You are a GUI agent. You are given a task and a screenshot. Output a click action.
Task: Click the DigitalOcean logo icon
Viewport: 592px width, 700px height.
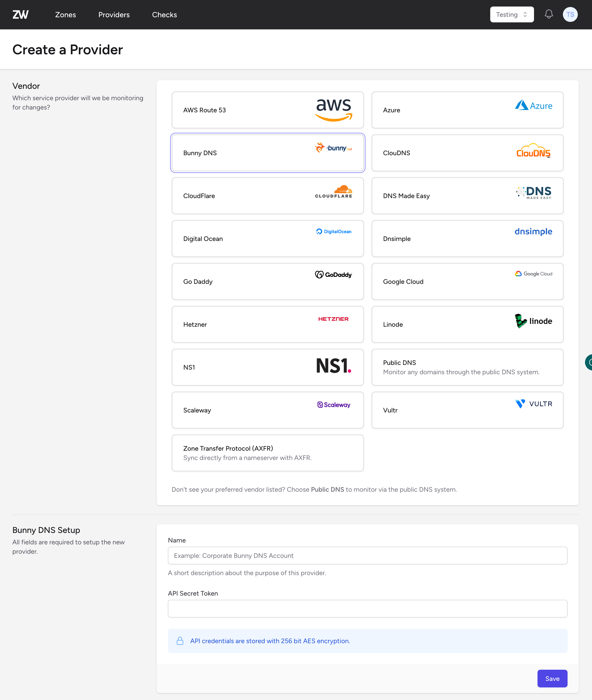(333, 231)
